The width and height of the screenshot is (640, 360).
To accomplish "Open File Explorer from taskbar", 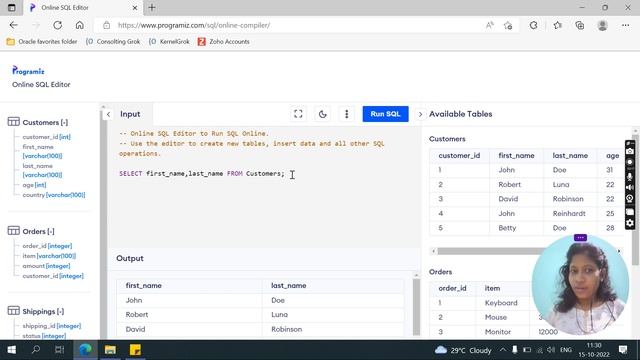I will click(110, 350).
